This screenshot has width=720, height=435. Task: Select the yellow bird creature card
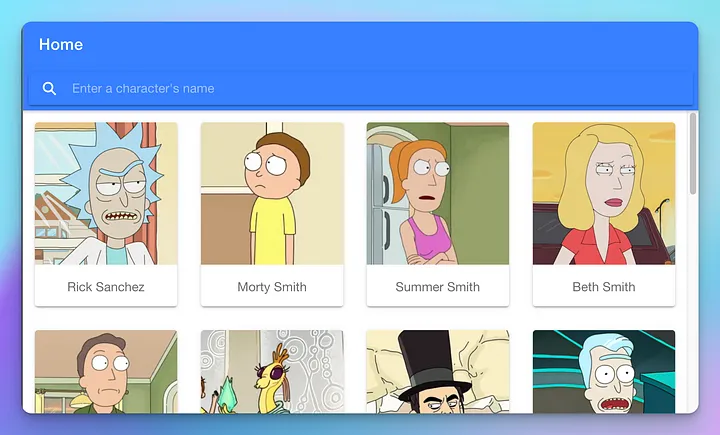[272, 372]
